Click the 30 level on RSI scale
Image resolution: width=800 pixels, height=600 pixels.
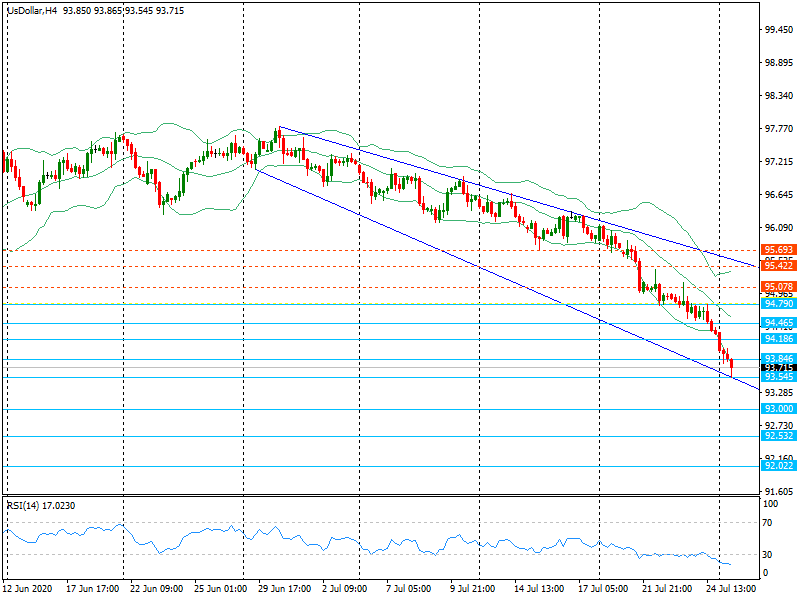(x=769, y=555)
